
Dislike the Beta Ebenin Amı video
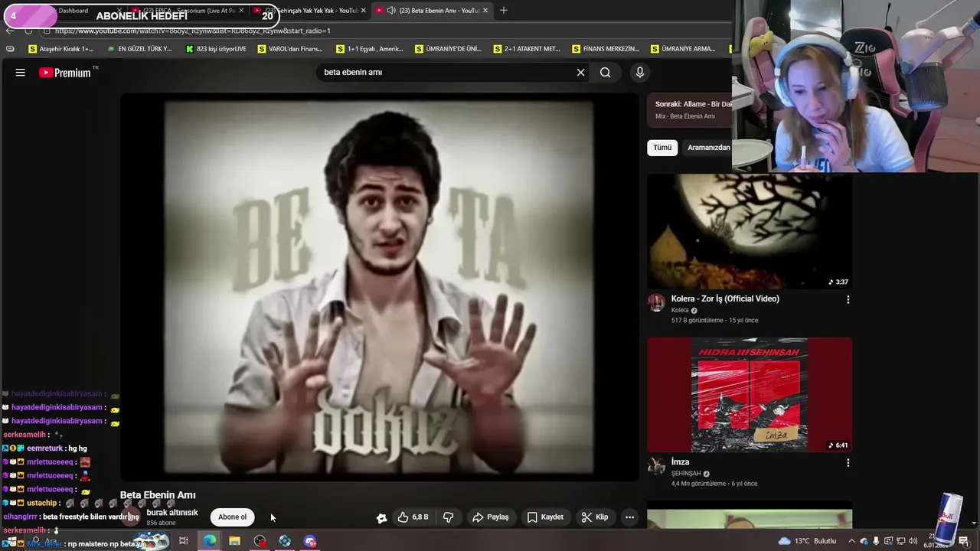(x=448, y=517)
